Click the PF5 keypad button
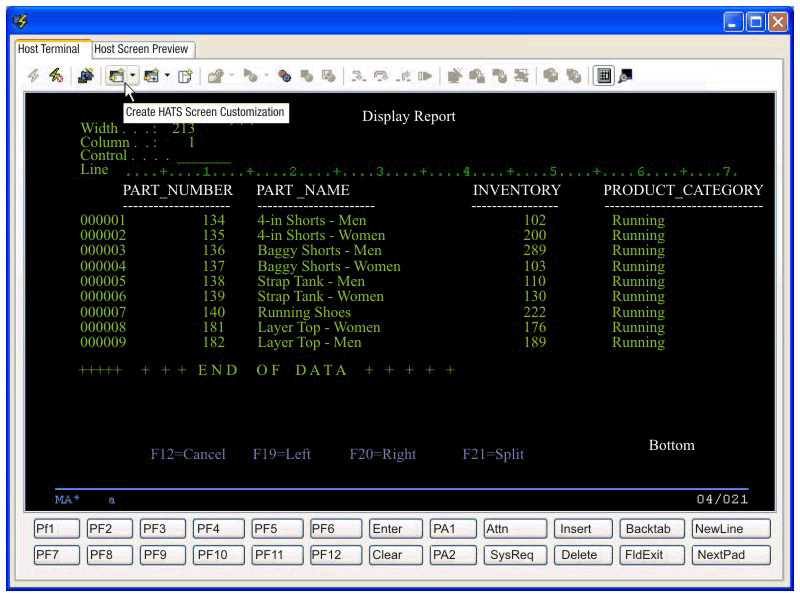Image resolution: width=800 pixels, height=596 pixels. point(277,529)
